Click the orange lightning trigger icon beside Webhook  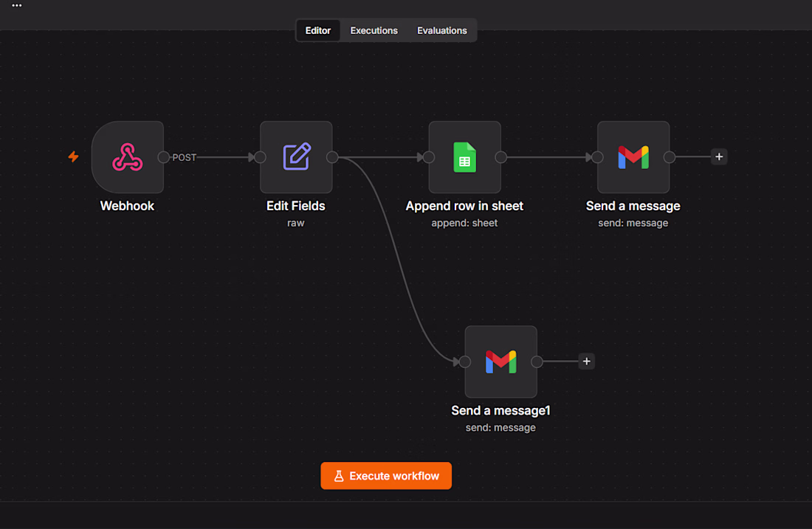pos(74,156)
